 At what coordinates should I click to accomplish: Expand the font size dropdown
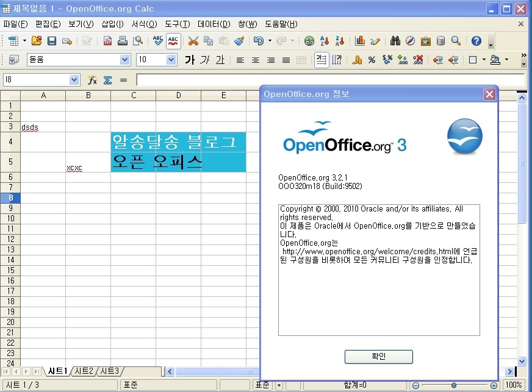pos(171,60)
